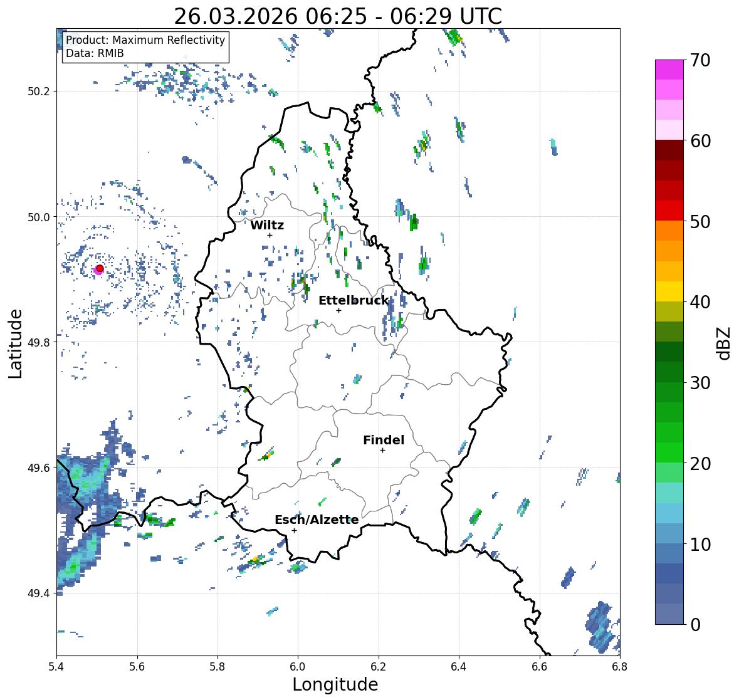Click the Ettelbruck station label
This screenshot has height=700, width=739.
click(x=354, y=301)
